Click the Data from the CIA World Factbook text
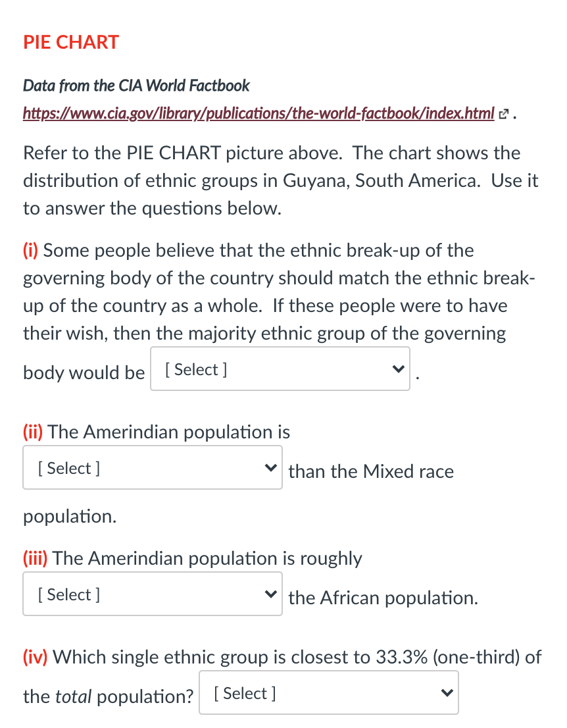Screen dimensions: 567x728 [136, 86]
